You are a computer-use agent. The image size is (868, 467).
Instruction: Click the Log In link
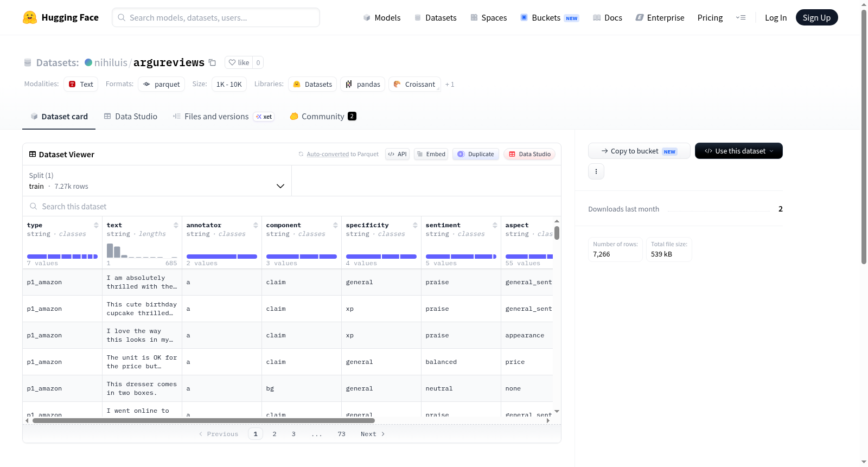tap(776, 17)
